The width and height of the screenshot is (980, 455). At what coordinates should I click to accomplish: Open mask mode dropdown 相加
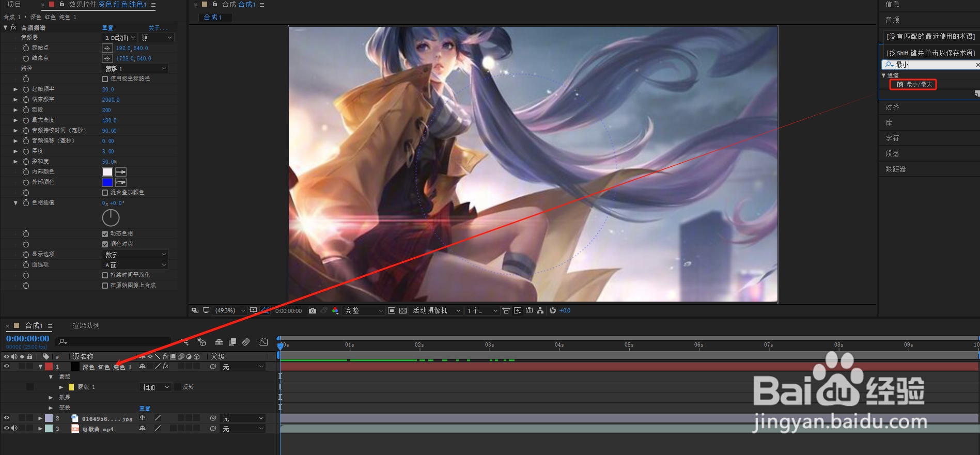pyautogui.click(x=156, y=387)
